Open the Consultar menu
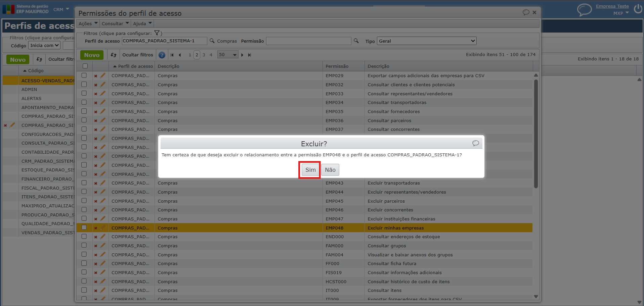The width and height of the screenshot is (644, 306). (x=115, y=23)
